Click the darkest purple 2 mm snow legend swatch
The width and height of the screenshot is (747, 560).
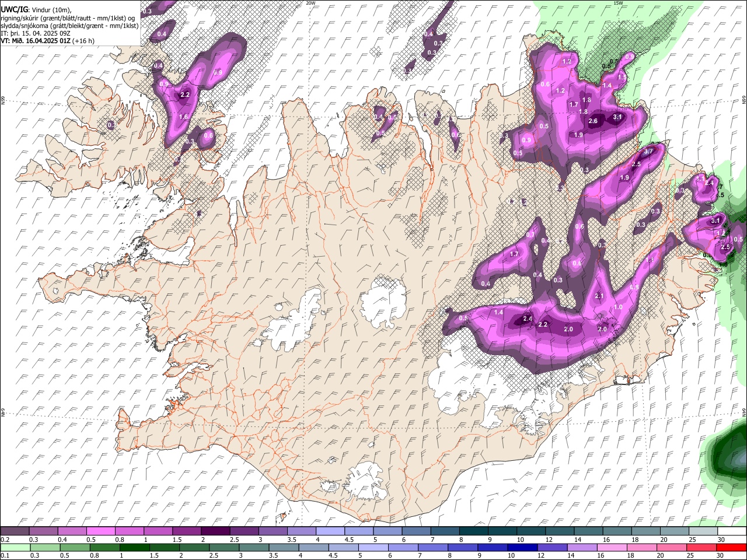pos(215,531)
